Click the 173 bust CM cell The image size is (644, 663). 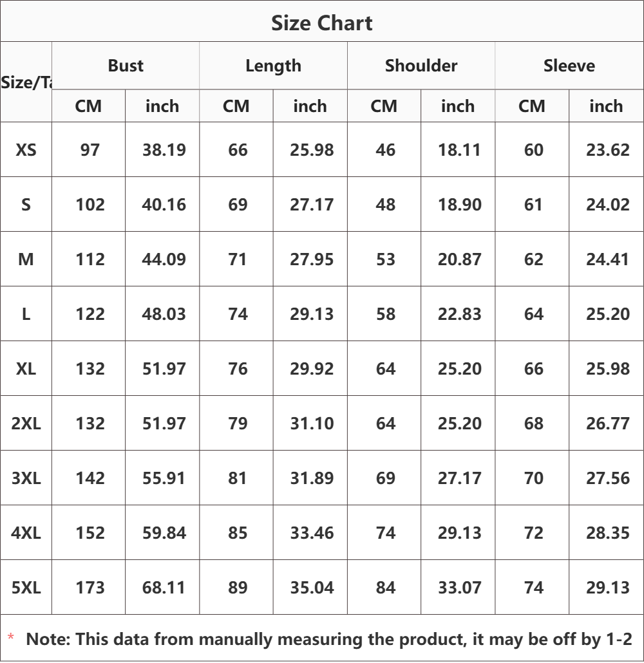coord(90,587)
